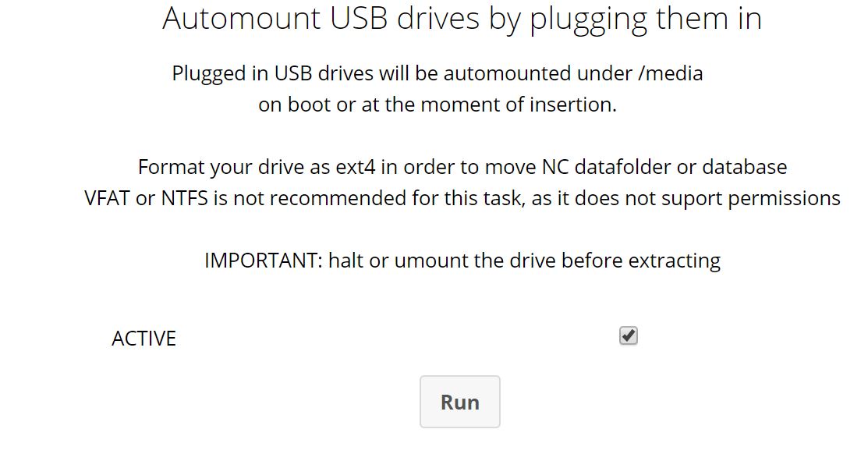Click the ext4 formatting instruction line

(x=462, y=166)
